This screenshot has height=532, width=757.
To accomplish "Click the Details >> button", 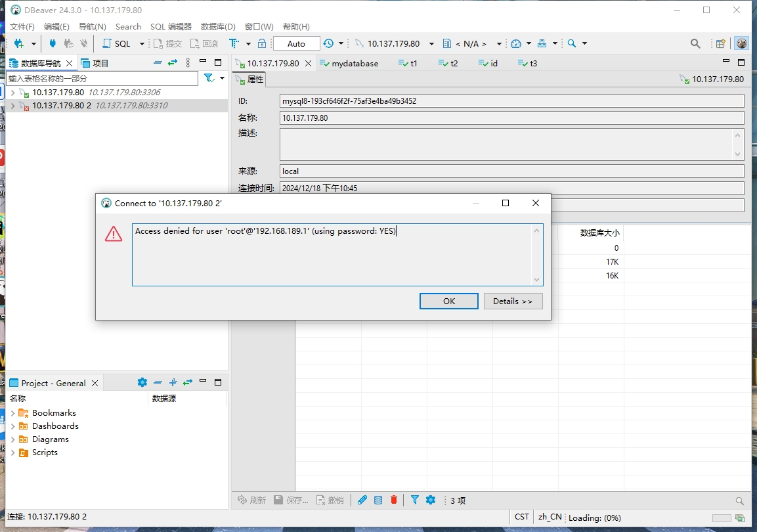I will (513, 301).
